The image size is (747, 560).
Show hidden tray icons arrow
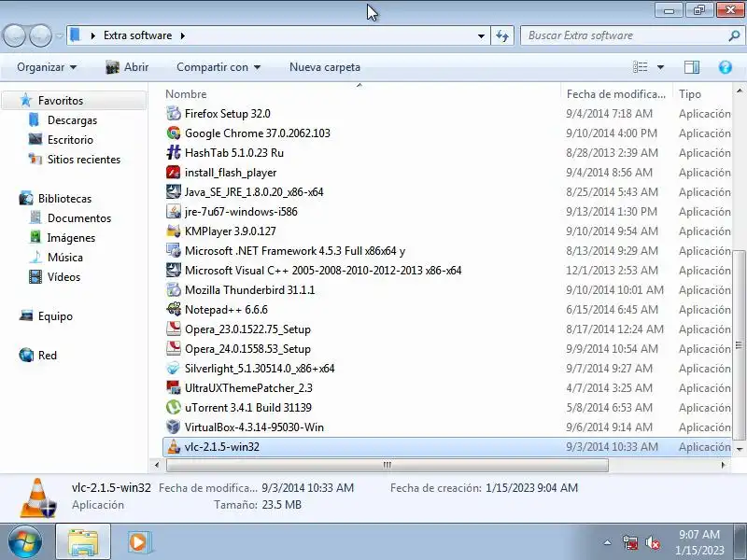coord(608,542)
